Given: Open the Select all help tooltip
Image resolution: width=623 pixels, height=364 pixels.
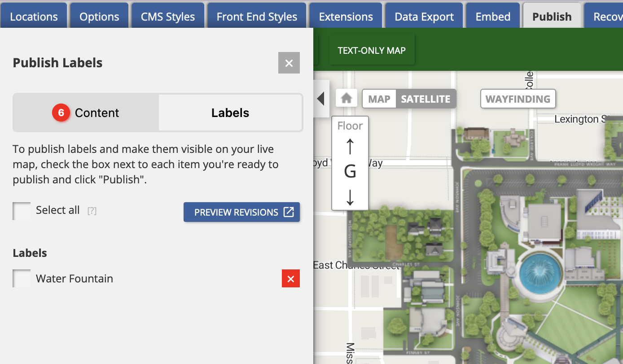Looking at the screenshot, I should point(92,211).
